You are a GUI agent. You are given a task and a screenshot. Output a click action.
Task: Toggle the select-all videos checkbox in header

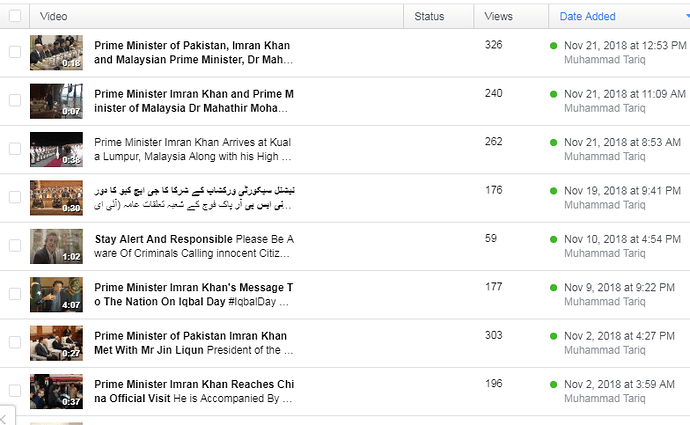click(x=15, y=16)
